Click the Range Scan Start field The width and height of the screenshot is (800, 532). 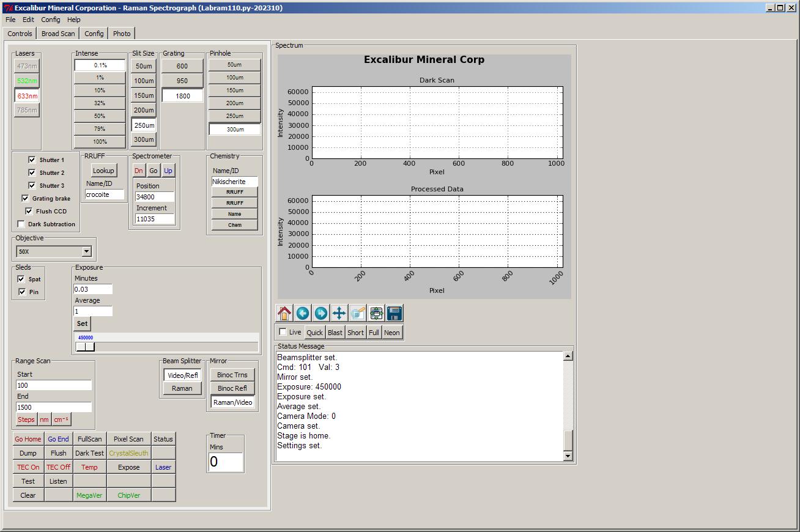click(54, 385)
